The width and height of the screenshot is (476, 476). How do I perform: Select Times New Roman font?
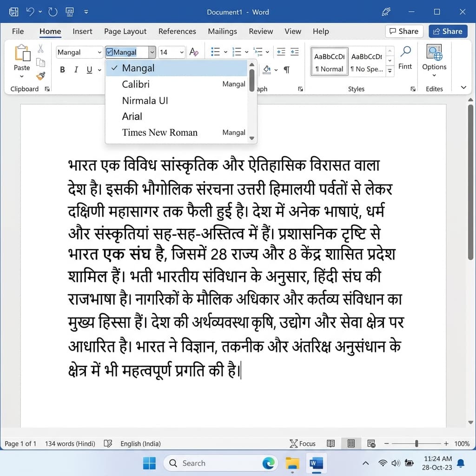[x=177, y=132]
